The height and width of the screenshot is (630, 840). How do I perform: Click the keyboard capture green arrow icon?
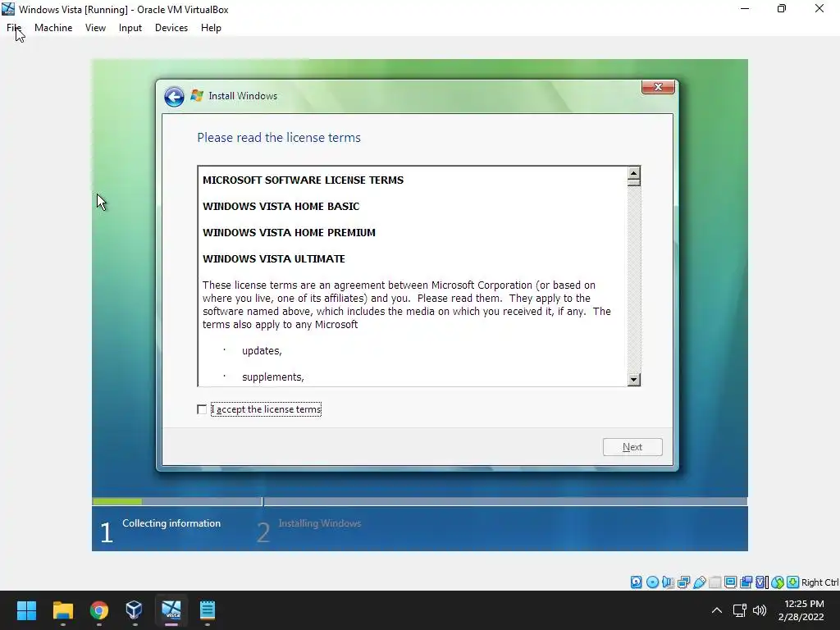(793, 582)
